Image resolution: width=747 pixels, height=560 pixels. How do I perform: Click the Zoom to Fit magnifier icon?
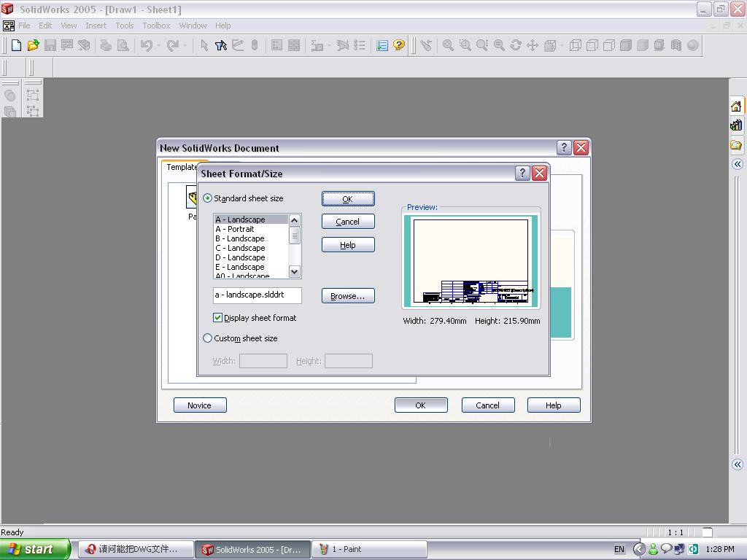coord(448,45)
